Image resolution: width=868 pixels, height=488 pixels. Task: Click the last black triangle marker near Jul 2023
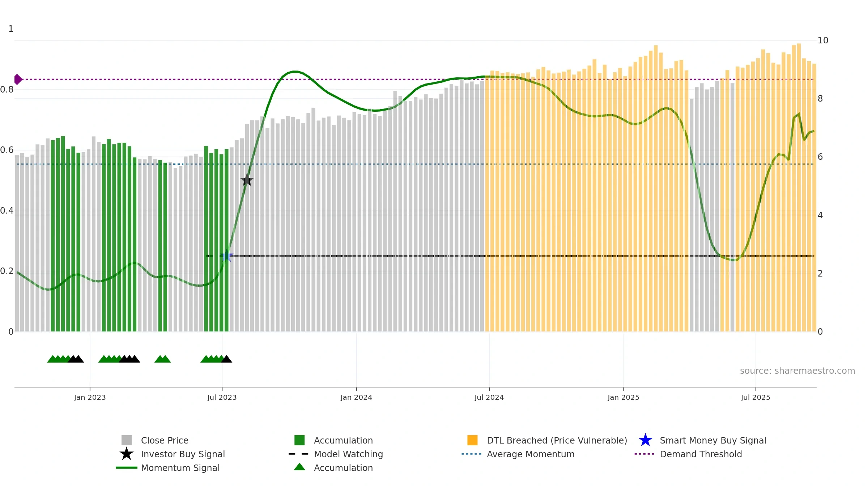pyautogui.click(x=227, y=359)
